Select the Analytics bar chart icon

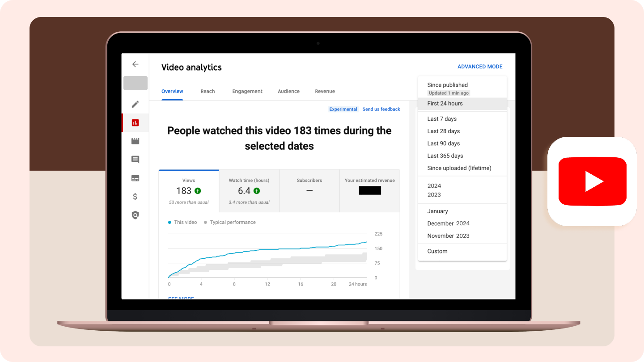[x=136, y=122]
